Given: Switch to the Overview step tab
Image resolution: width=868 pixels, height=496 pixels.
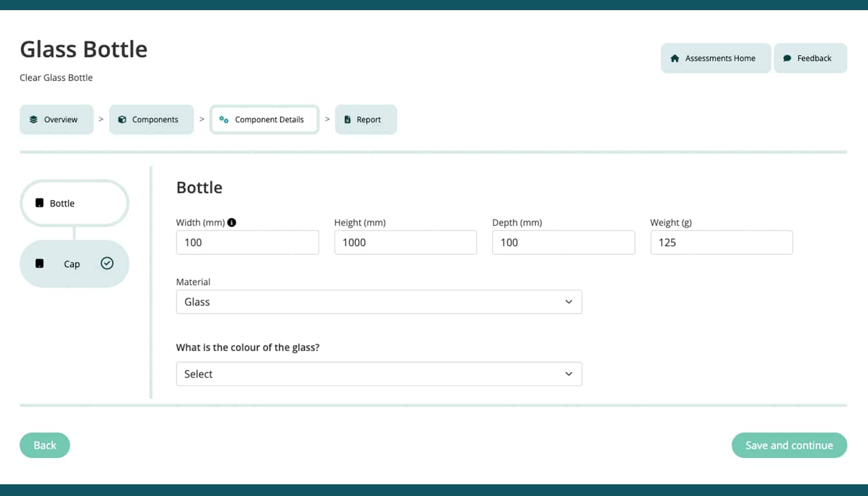Looking at the screenshot, I should [x=56, y=119].
